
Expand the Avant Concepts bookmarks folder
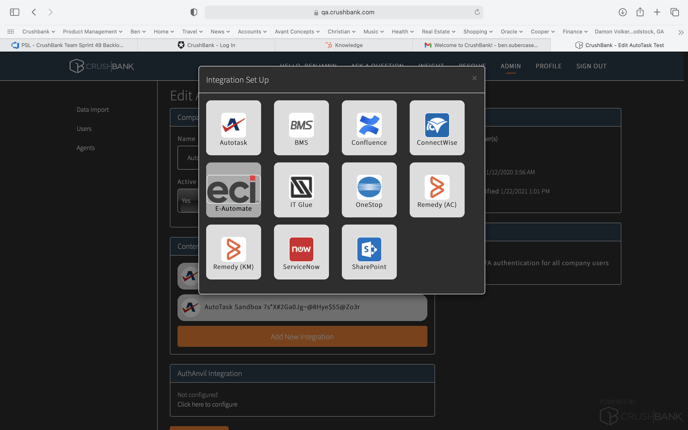click(x=297, y=32)
